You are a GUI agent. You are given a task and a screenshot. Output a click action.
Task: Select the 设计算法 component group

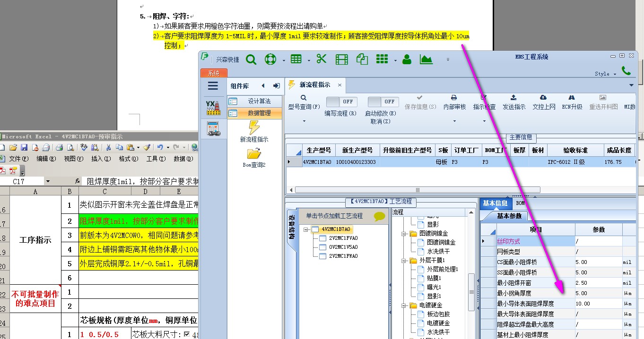(x=255, y=102)
